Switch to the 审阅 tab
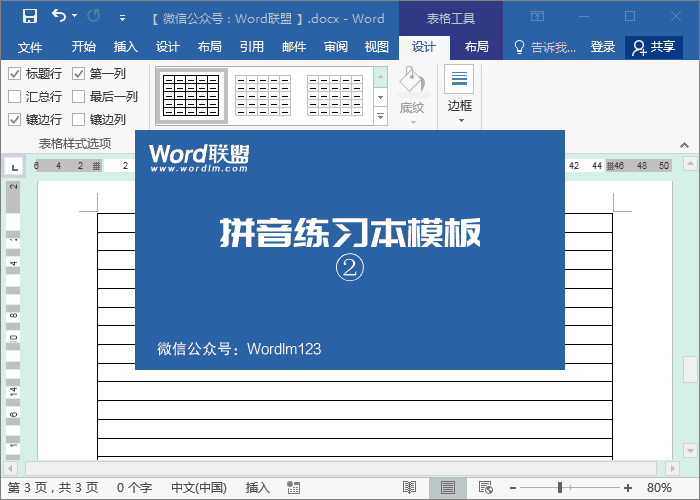 click(336, 47)
